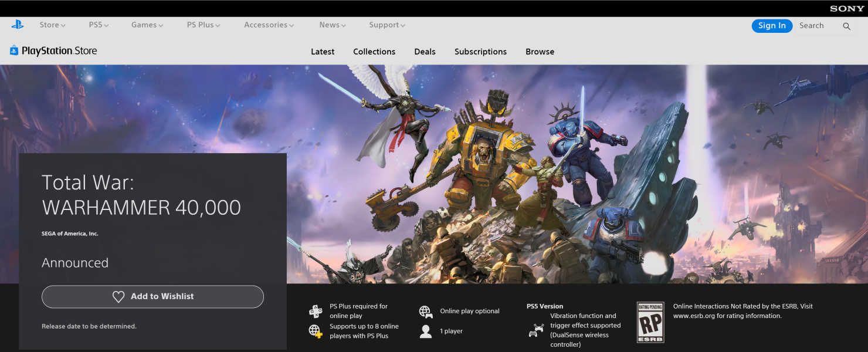
Task: Click Supports up to 8 online players text
Action: click(364, 331)
